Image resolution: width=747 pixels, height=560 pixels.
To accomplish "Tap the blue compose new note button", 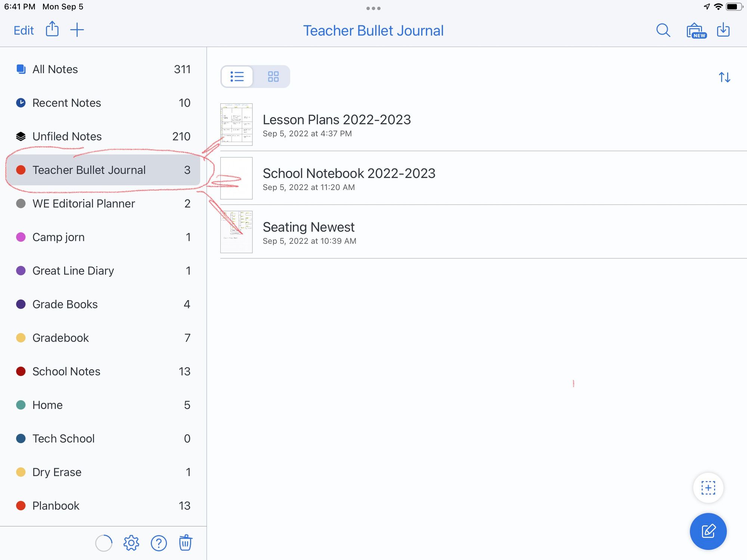I will click(x=708, y=531).
